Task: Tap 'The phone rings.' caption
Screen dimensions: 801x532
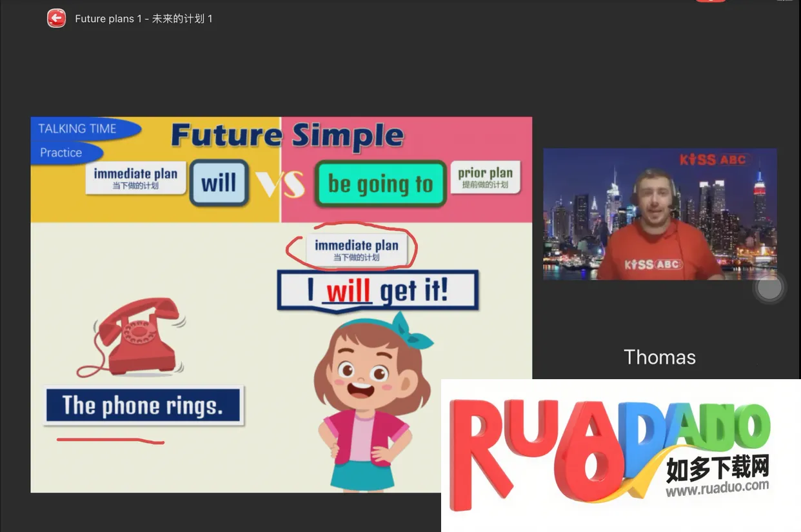Action: pos(143,406)
